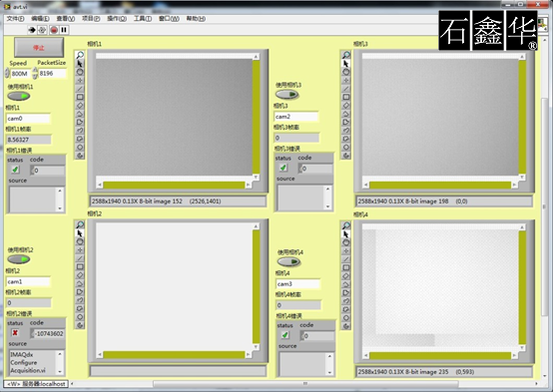The image size is (553, 392).
Task: Pick the rectangle ROI tool for camera 1
Action: tap(80, 97)
